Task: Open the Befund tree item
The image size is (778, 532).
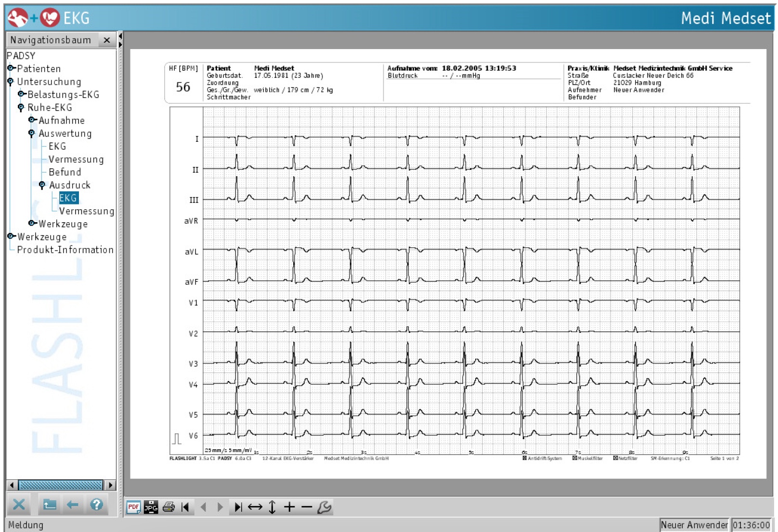Action: click(65, 172)
